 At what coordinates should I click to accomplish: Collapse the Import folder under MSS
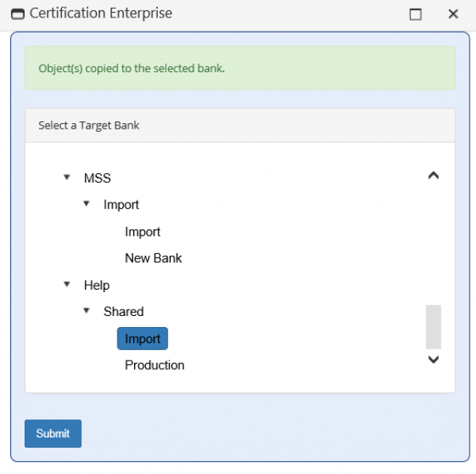click(86, 203)
